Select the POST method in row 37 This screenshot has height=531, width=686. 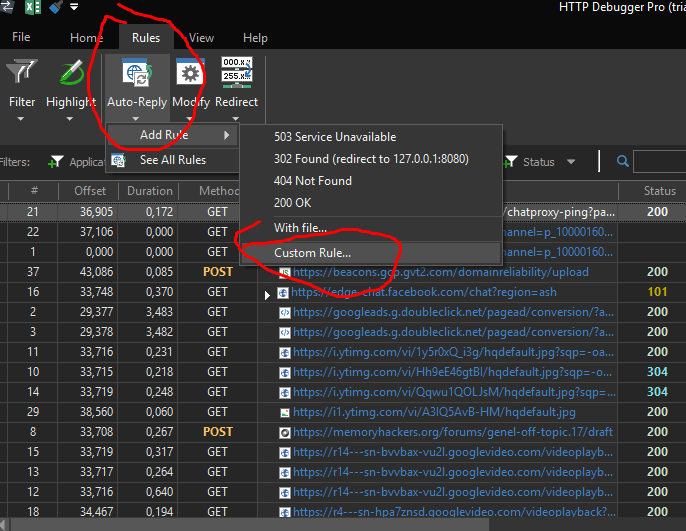click(x=218, y=272)
